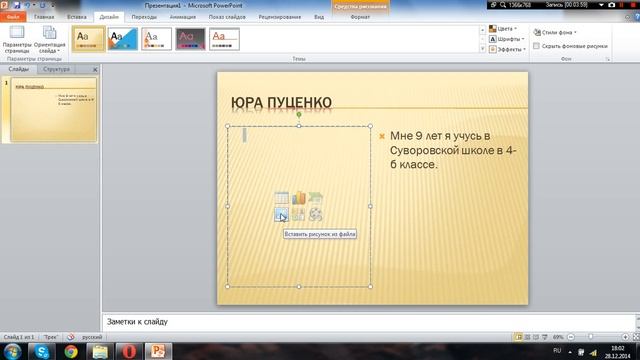This screenshot has width=640, height=360.
Task: Insert a media clip into the placeholder
Action: (x=316, y=215)
